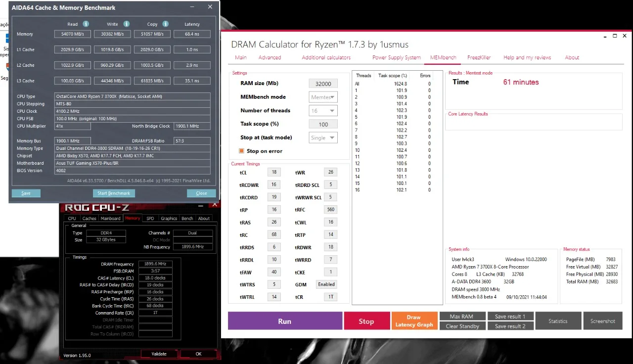Click the Validate button in CPU-Z
The image size is (633, 364).
[x=159, y=354]
